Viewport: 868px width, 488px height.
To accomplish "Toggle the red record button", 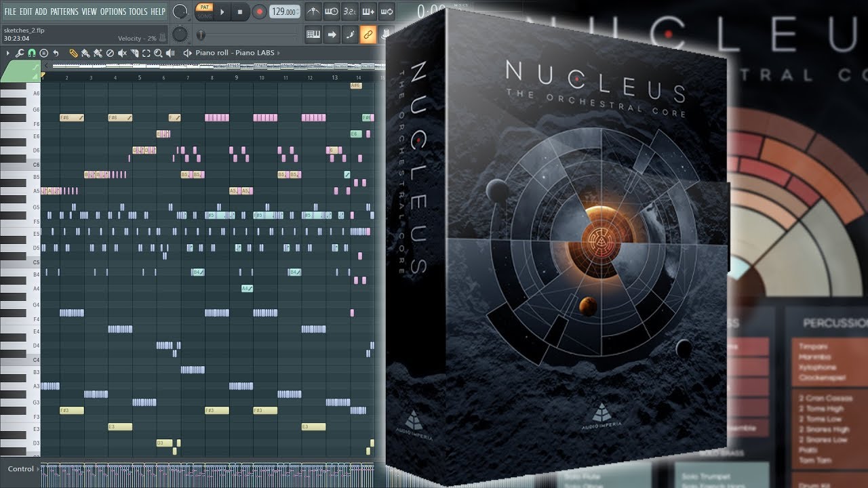I will coord(259,12).
